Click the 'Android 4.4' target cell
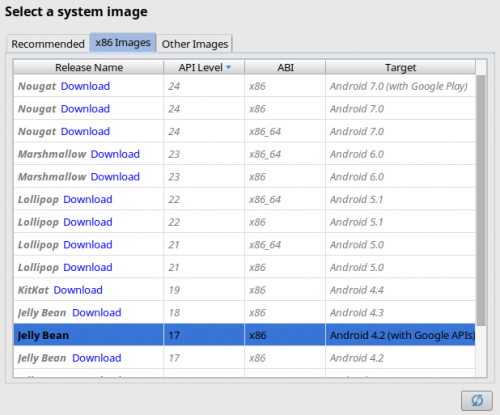 400,290
